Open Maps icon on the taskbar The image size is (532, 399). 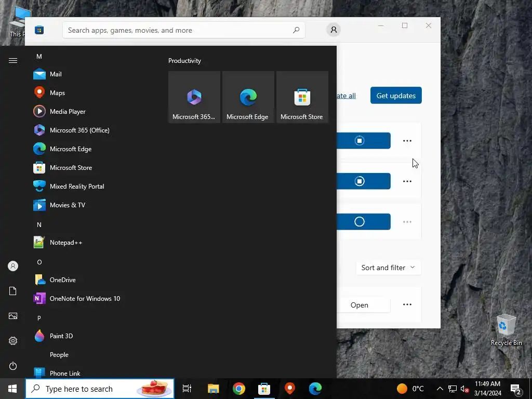pos(289,389)
